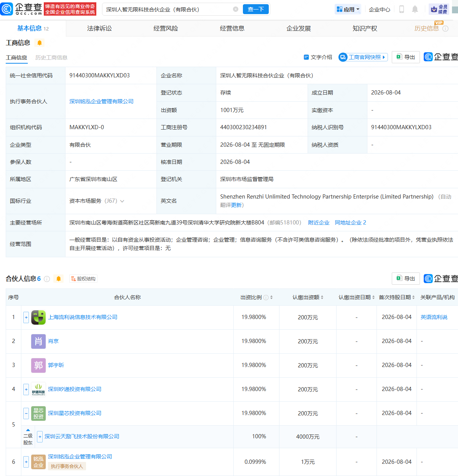This screenshot has height=476, width=458.
Task: Click the 铭泓企业 logo icon
Action: [38, 462]
